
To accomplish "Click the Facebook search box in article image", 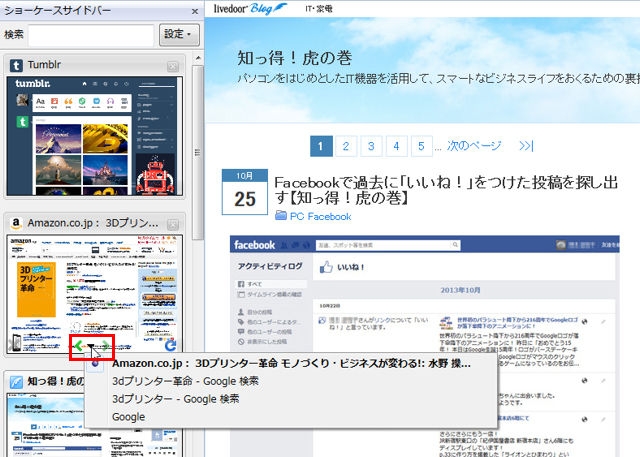I will [x=388, y=245].
